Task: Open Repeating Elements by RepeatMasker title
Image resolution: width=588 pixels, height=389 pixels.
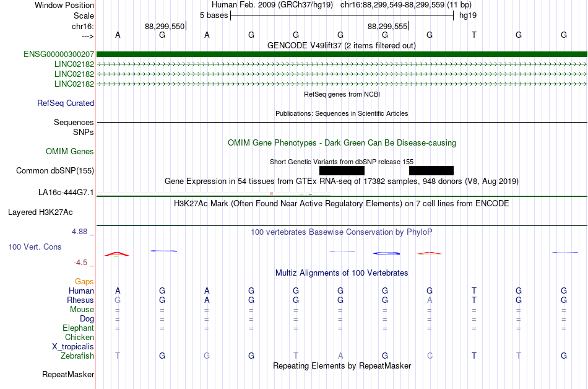Action: point(342,365)
